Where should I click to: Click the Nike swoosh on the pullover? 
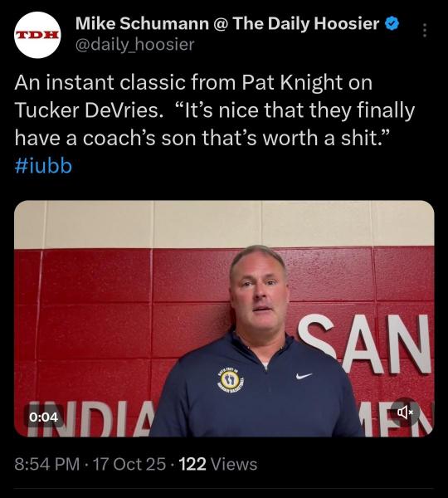pos(304,376)
